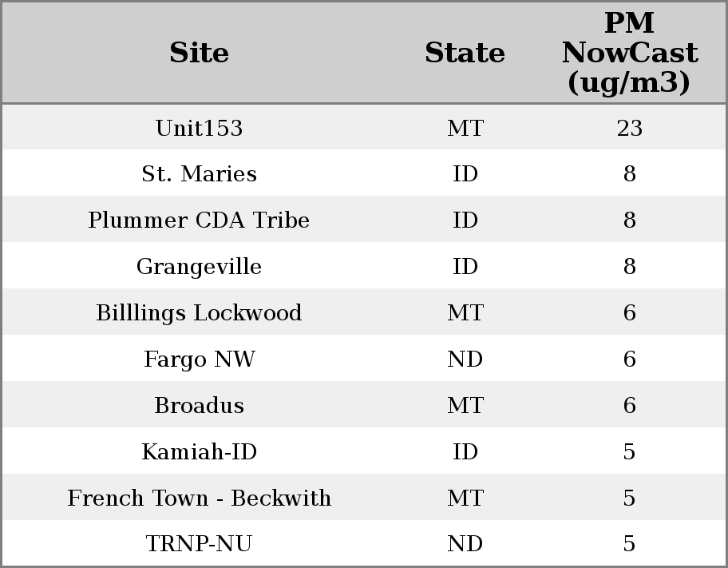Click Billlings Lockwood in the table

(199, 313)
